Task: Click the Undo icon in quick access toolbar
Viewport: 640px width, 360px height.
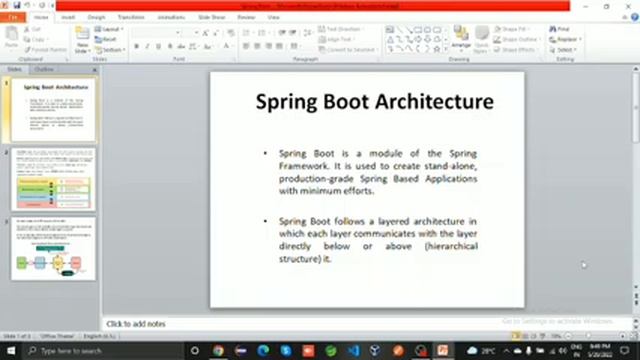Action: click(x=28, y=5)
